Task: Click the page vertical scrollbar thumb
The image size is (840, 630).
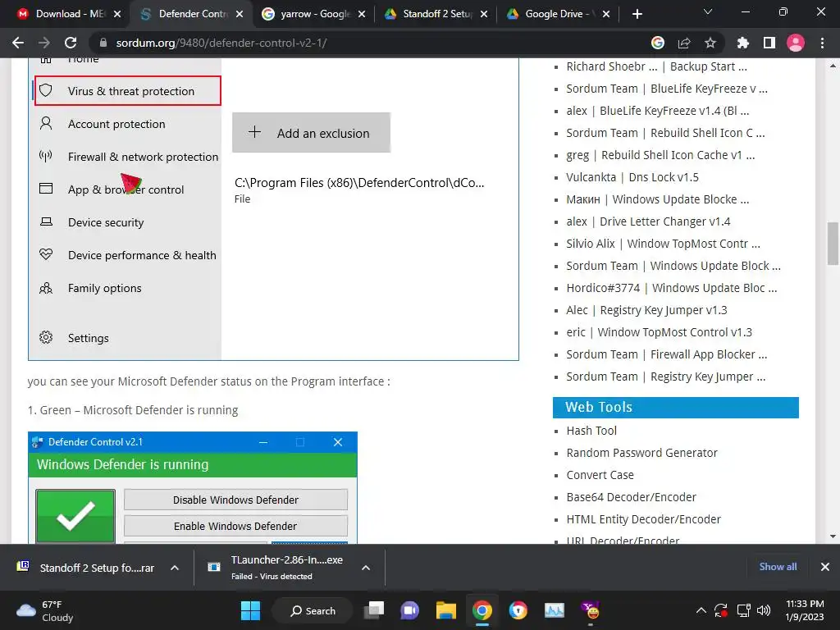Action: (x=833, y=243)
